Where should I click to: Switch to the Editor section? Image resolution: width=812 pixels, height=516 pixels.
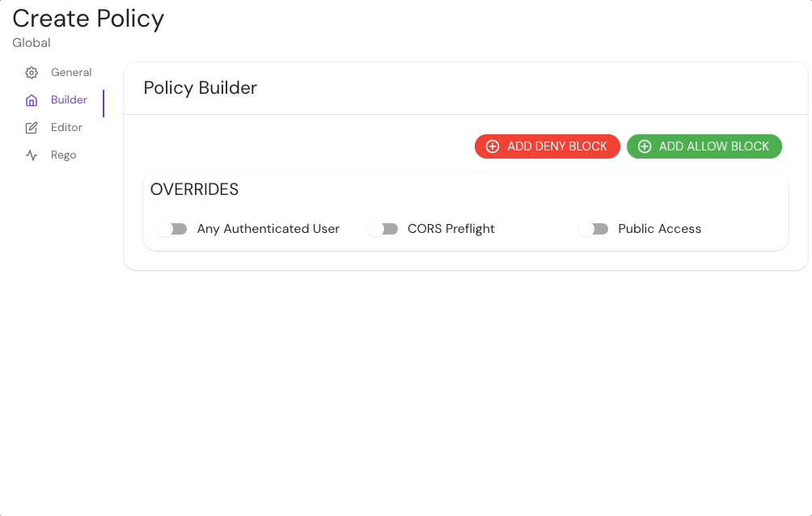click(x=66, y=127)
